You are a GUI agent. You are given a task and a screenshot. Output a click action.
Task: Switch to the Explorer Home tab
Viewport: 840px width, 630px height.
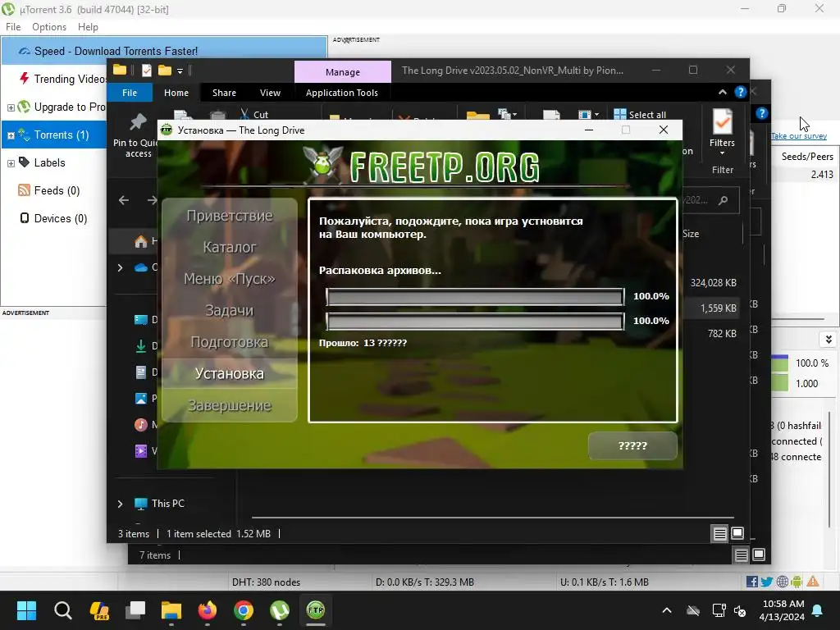176,92
